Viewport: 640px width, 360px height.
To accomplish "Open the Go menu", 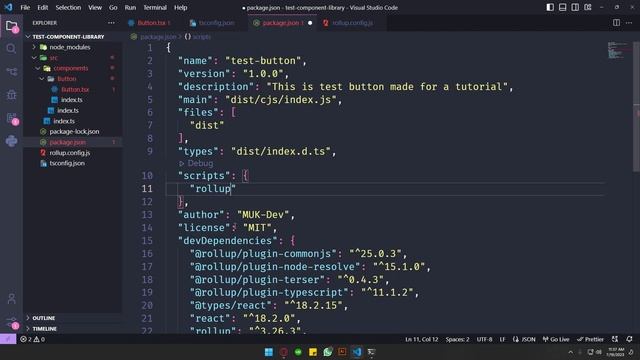I will pyautogui.click(x=113, y=7).
